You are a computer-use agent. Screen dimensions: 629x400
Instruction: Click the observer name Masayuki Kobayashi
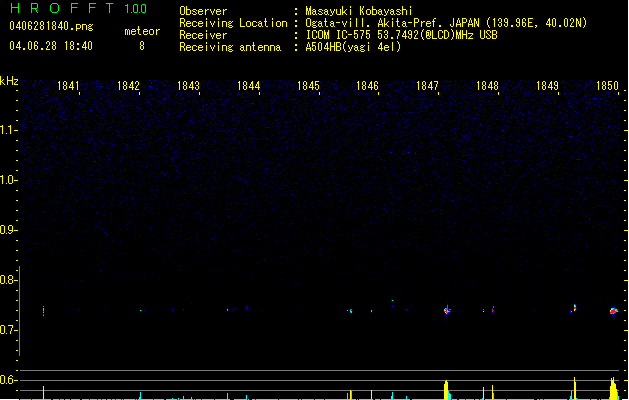(x=359, y=11)
